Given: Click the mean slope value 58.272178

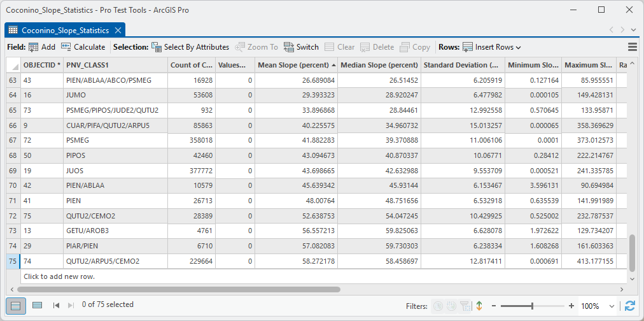Looking at the screenshot, I should pyautogui.click(x=296, y=261).
